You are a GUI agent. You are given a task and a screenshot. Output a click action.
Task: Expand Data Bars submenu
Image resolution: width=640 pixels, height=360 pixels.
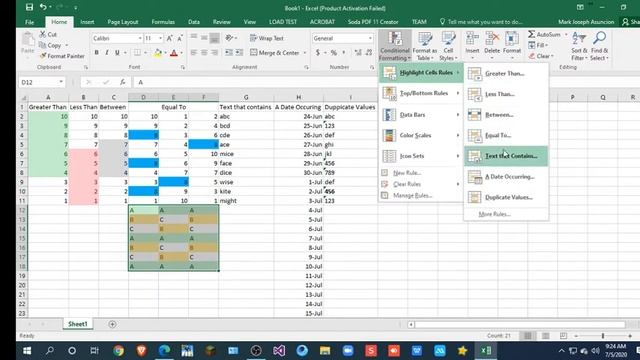[422, 115]
